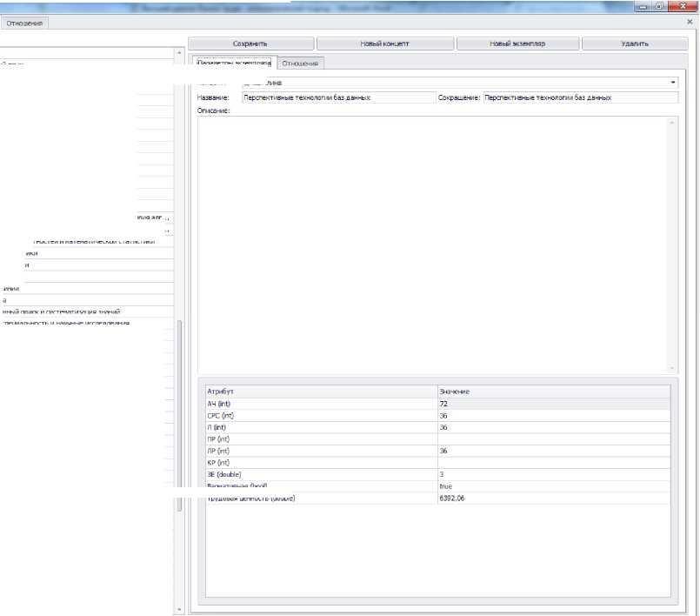Click the description area scroll-up arrow

click(672, 123)
